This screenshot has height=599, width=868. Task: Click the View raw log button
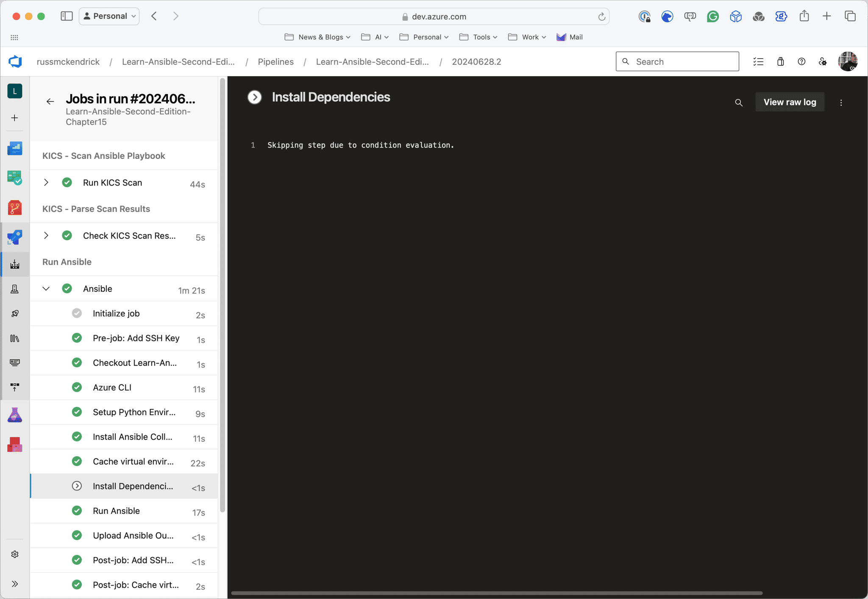pos(790,102)
